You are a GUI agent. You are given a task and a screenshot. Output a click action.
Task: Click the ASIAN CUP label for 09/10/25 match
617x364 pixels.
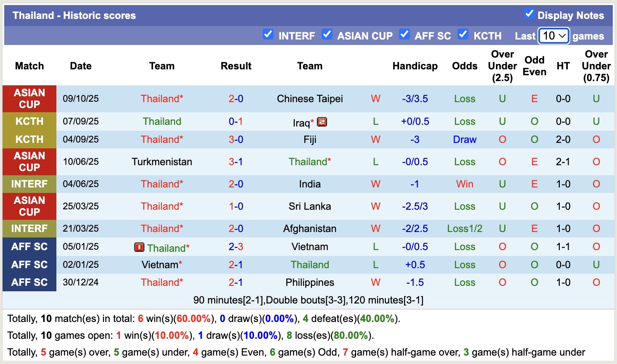pyautogui.click(x=29, y=99)
